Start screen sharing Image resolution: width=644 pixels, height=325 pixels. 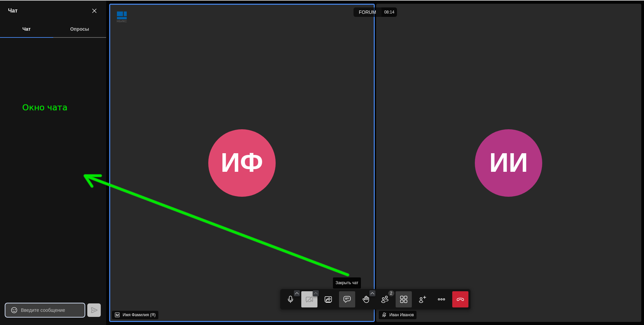point(328,299)
